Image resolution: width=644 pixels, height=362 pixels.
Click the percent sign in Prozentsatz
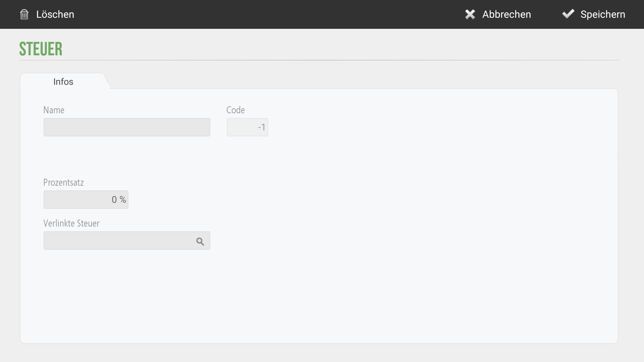click(x=123, y=200)
